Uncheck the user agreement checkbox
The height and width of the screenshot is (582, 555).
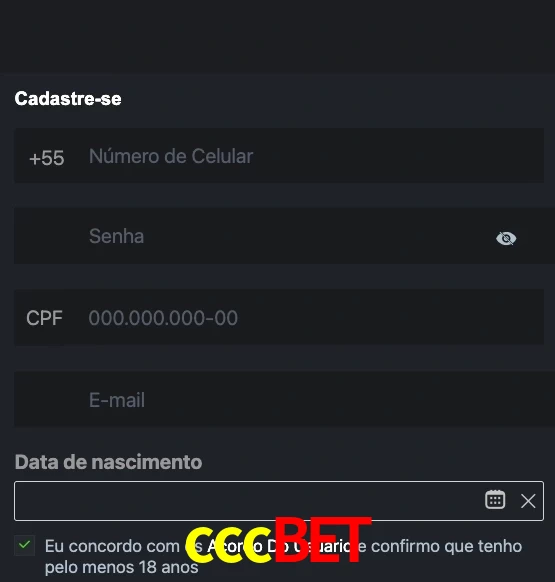click(x=25, y=545)
